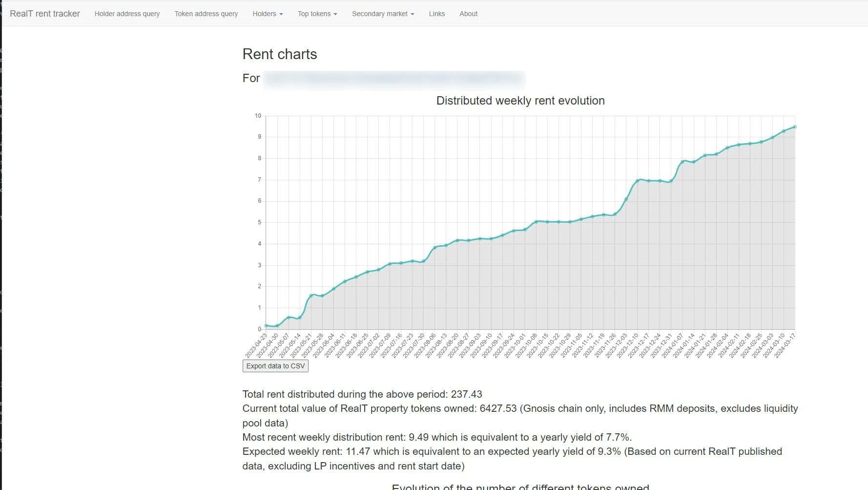Open the Token address query page
Image resolution: width=868 pixels, height=490 pixels.
(x=206, y=14)
